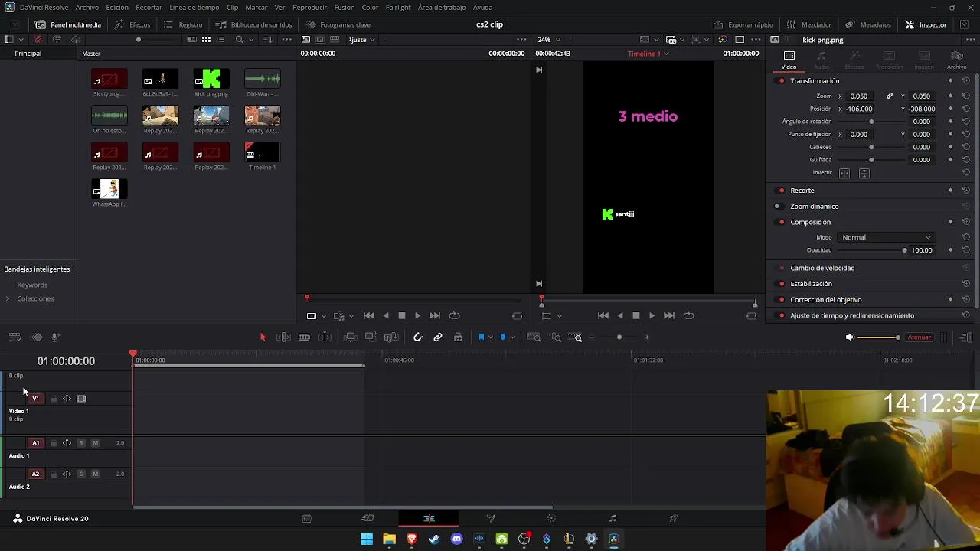
Task: Add a blue flag to the clip
Action: [x=481, y=337]
